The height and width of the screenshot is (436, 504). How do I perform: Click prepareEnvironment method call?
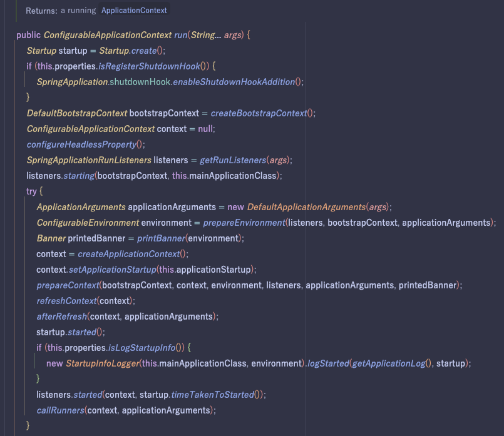click(x=244, y=223)
